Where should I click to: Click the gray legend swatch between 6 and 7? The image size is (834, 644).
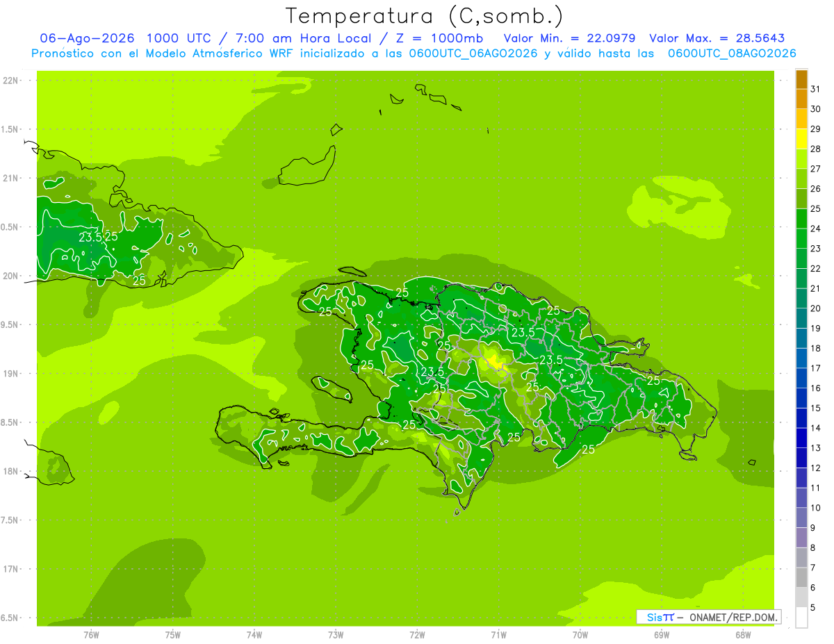tap(801, 577)
